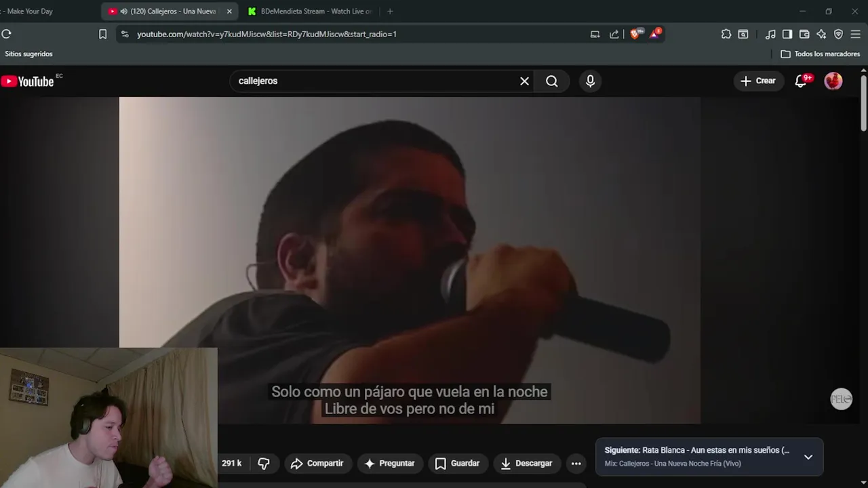868x488 pixels.
Task: Toggle the browser sidebar panel icon
Action: coord(787,34)
